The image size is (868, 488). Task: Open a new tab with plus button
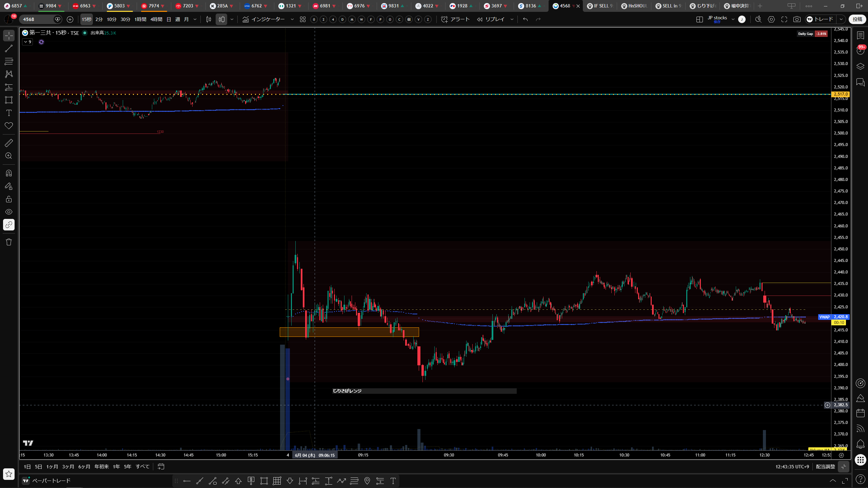pyautogui.click(x=760, y=6)
